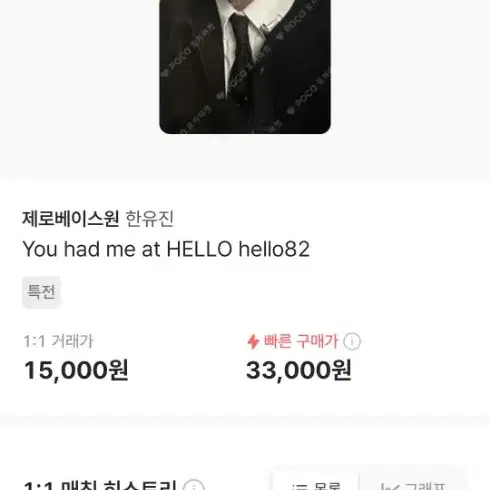Click the 1:1 매칭 히스토리 heading
Screen dimensions: 490x490
click(100, 486)
